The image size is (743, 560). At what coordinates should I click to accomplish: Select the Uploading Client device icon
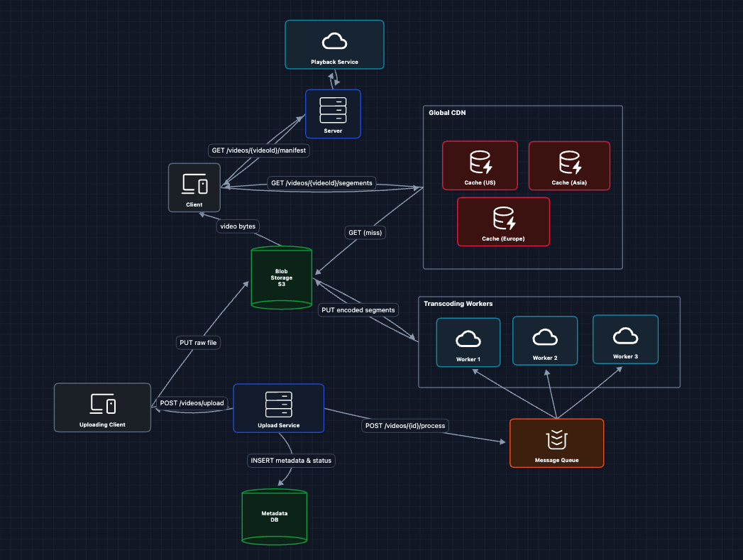[x=102, y=404]
